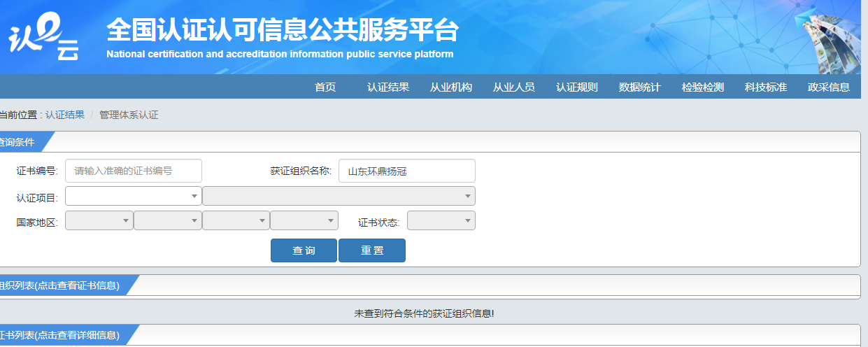Click the 重置 reset button

(372, 250)
